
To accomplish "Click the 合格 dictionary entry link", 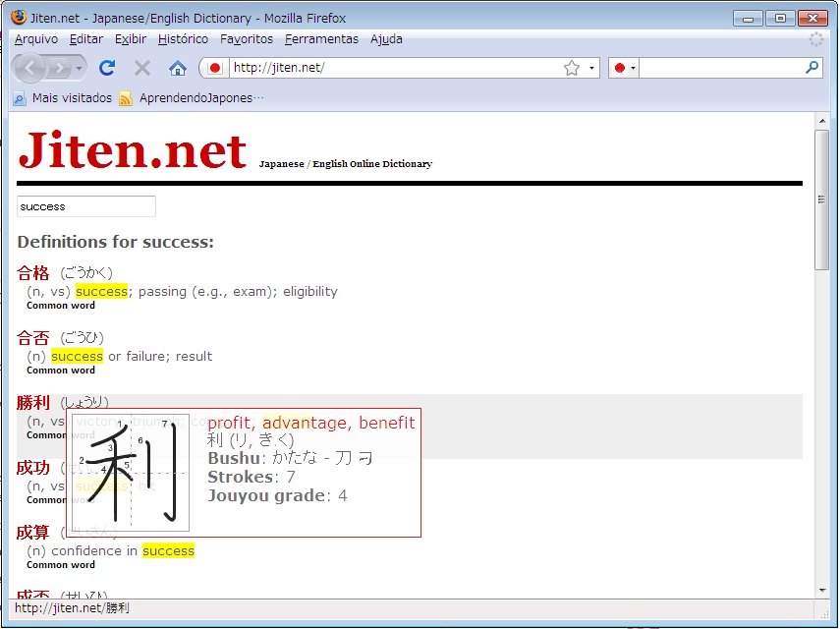I will (x=33, y=273).
